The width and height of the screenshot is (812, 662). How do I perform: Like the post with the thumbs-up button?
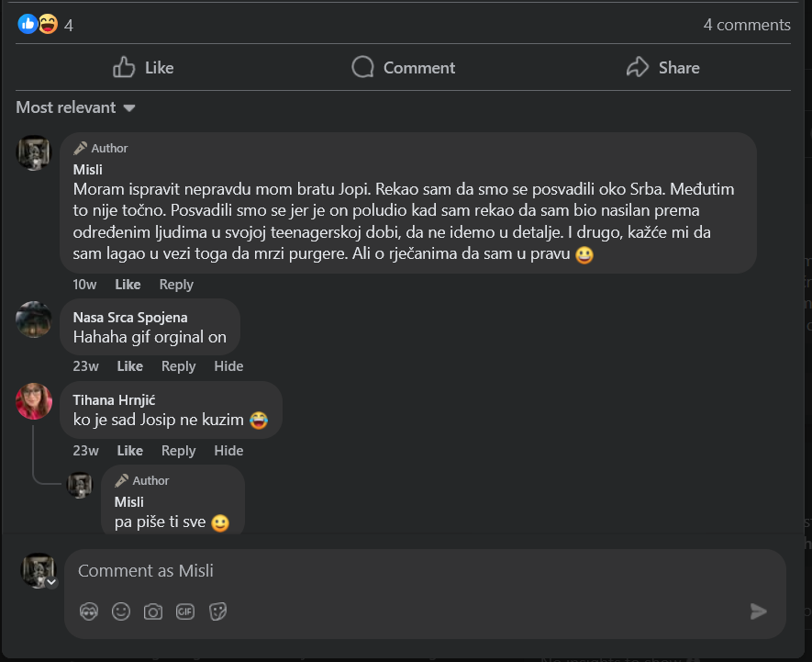click(143, 67)
